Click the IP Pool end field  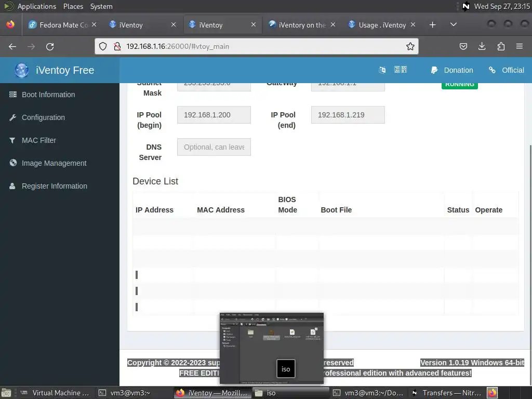[x=348, y=115]
